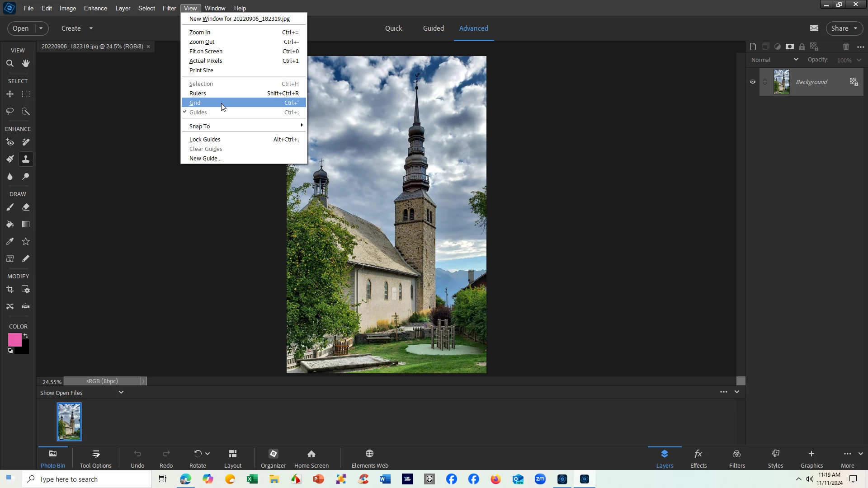The height and width of the screenshot is (488, 868).
Task: Switch to the Guided tab
Action: 433,28
